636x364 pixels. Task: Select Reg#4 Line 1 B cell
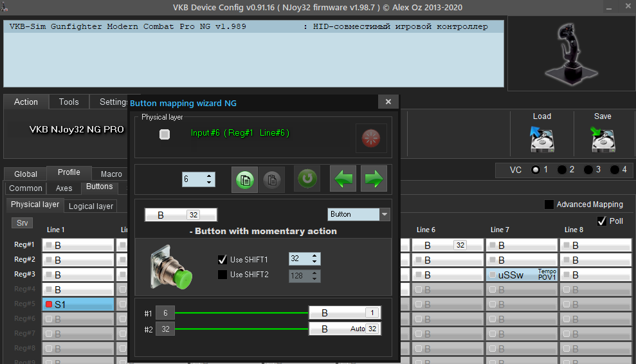[78, 289]
